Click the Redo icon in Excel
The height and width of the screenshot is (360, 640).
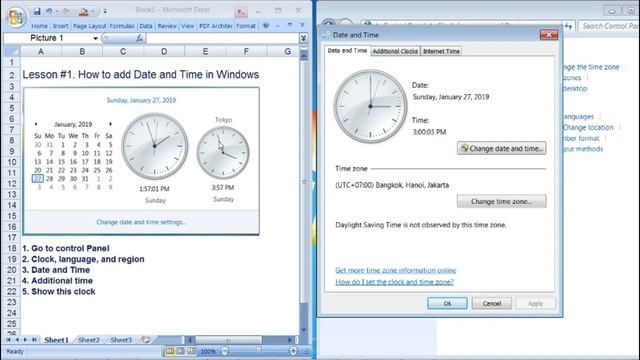[66, 11]
